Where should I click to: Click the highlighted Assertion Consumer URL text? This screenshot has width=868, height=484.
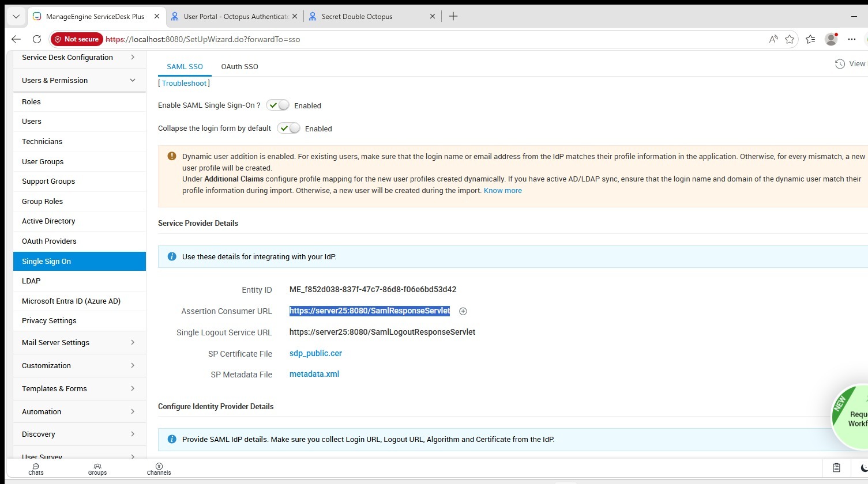[x=370, y=311]
